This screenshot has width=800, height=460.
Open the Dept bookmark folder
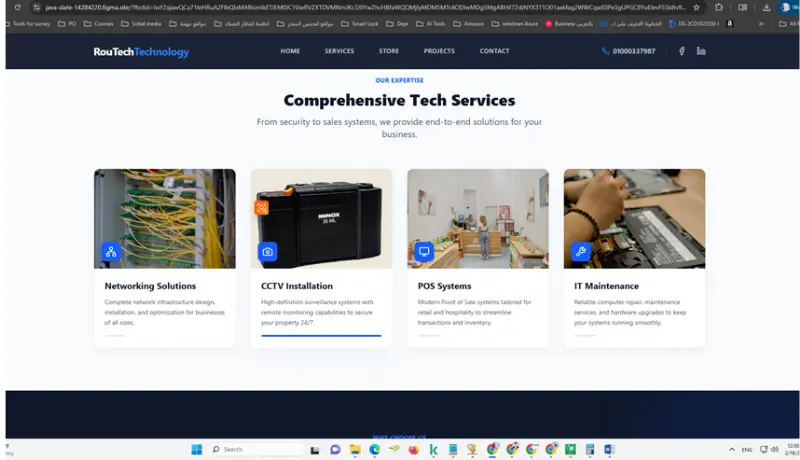pyautogui.click(x=397, y=24)
